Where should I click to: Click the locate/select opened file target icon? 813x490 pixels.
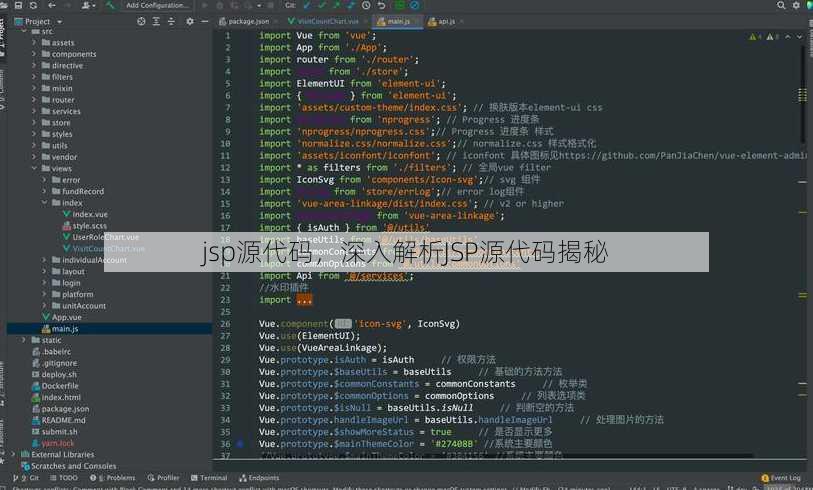pos(141,21)
